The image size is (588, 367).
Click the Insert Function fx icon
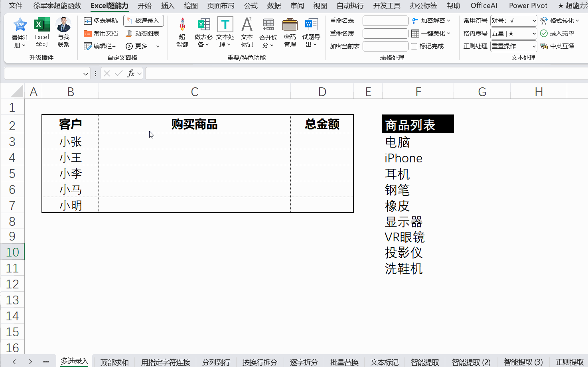pyautogui.click(x=130, y=73)
